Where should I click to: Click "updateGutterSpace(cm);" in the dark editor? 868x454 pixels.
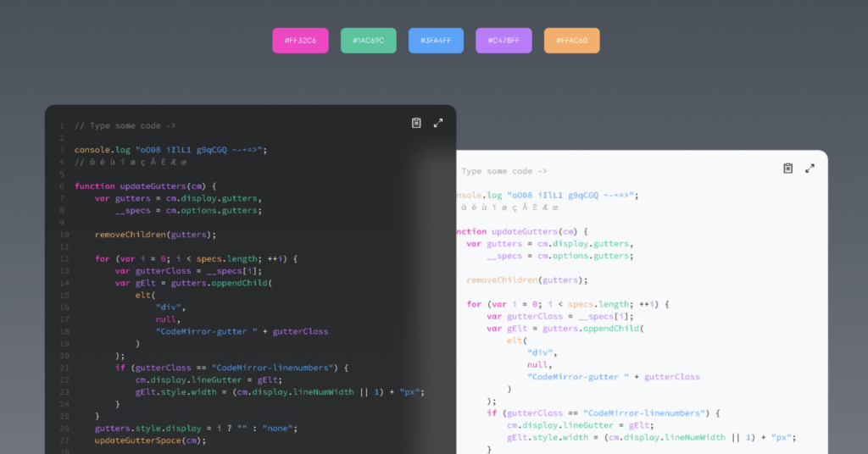coord(150,440)
